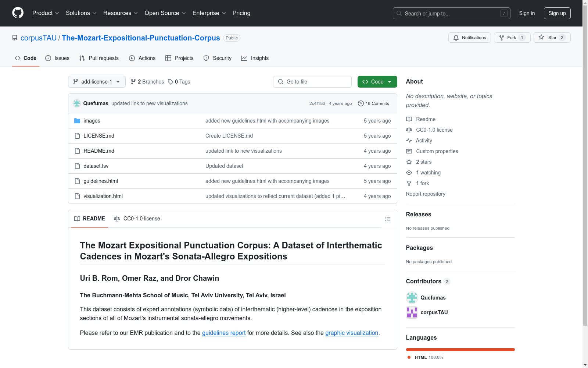Viewport: 588px width, 368px height.
Task: Open the guidelines report link
Action: coord(224,333)
